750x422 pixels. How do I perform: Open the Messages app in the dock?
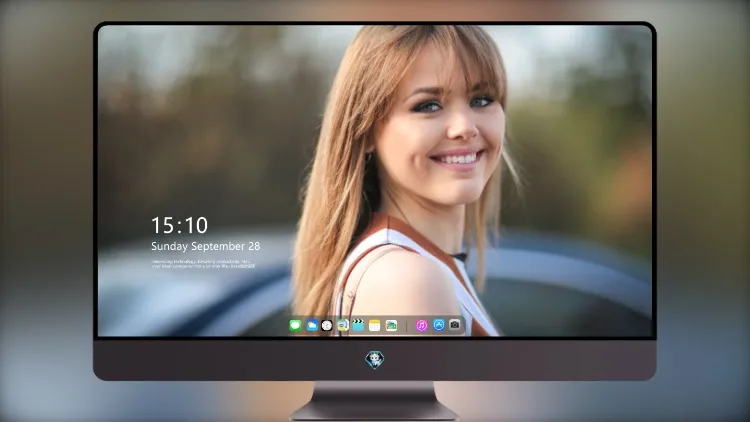coord(295,326)
